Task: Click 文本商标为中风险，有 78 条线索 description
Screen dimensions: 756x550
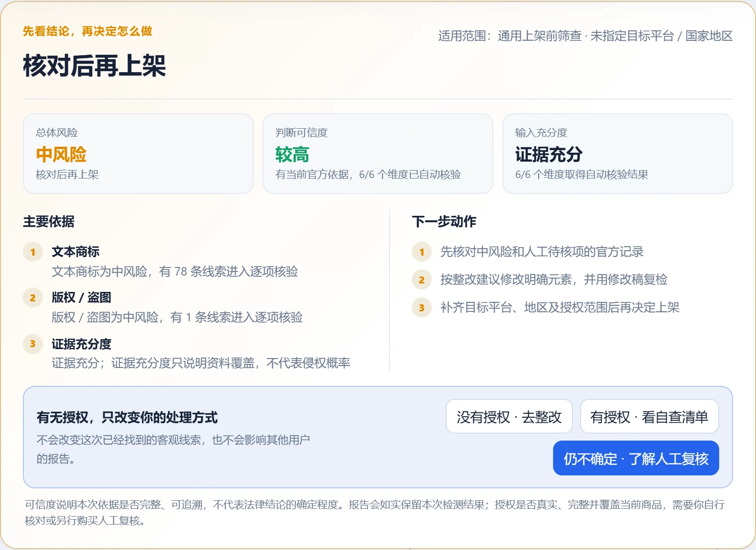Action: click(x=175, y=272)
